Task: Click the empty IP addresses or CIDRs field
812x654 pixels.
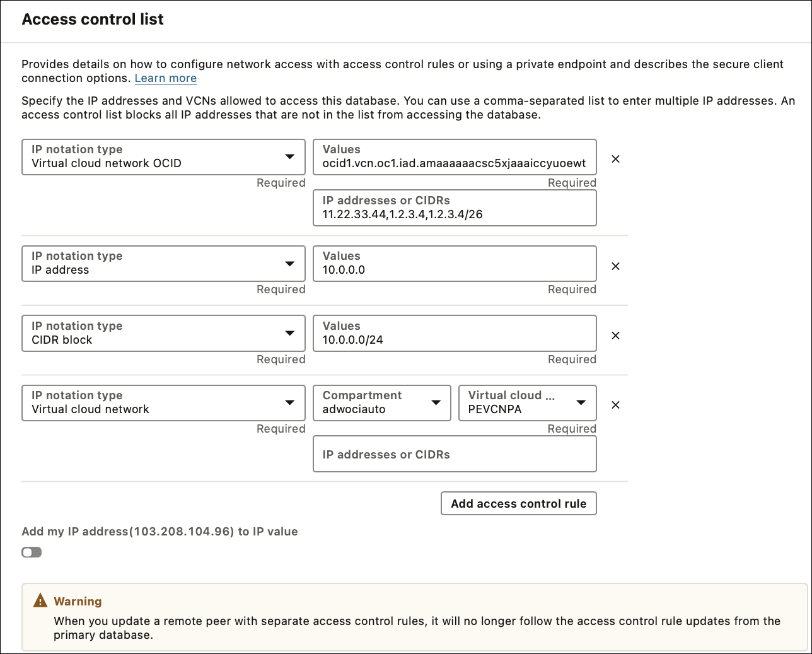Action: pos(455,453)
